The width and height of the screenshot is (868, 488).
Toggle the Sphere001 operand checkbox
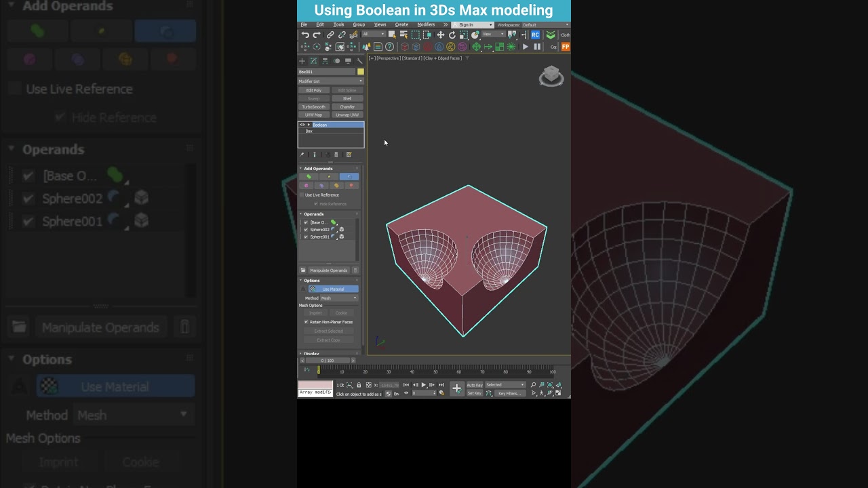[x=306, y=237]
